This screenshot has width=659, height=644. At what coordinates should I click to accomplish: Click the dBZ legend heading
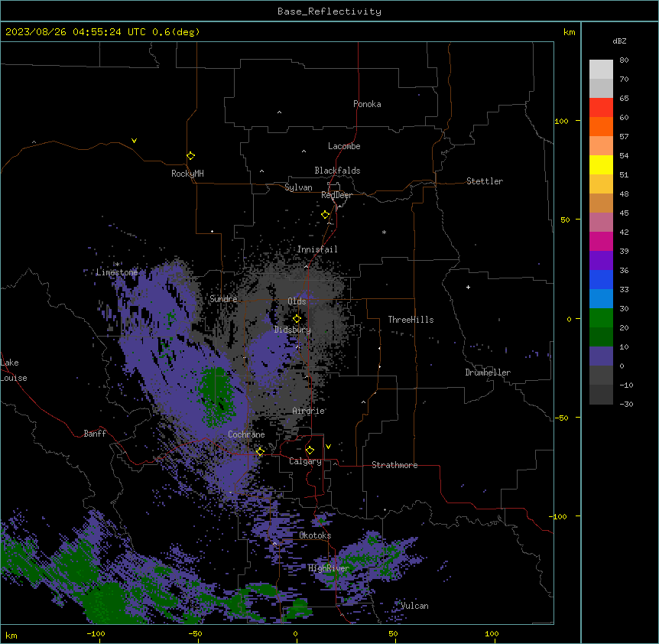(619, 41)
